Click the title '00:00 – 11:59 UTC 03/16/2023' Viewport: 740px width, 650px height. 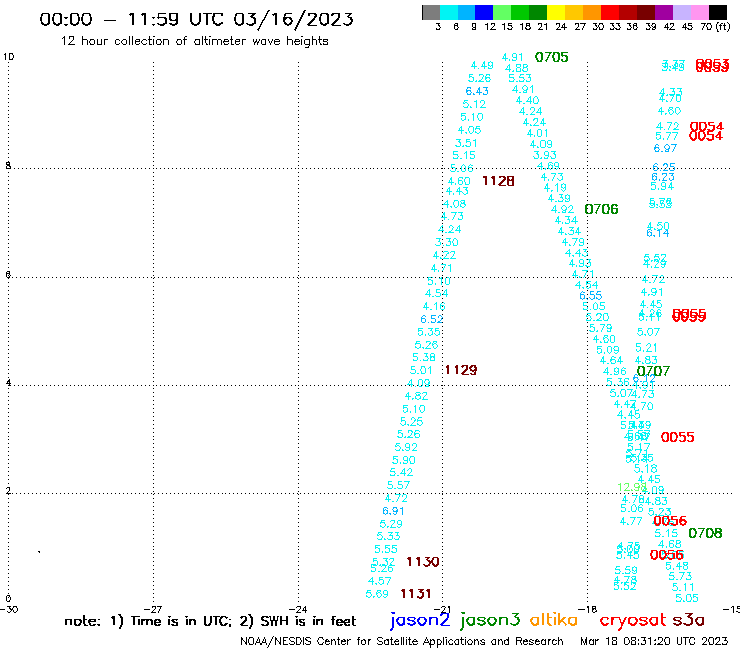tap(196, 19)
